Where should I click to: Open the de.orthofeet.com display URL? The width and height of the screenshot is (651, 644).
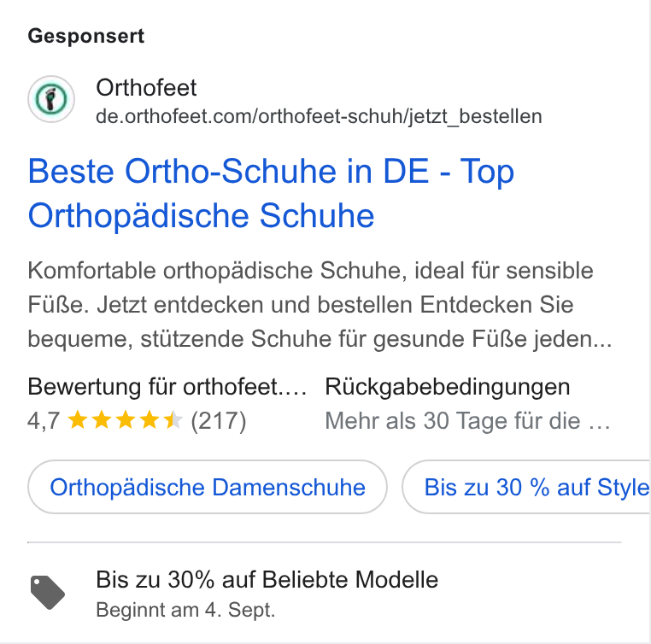point(319,116)
